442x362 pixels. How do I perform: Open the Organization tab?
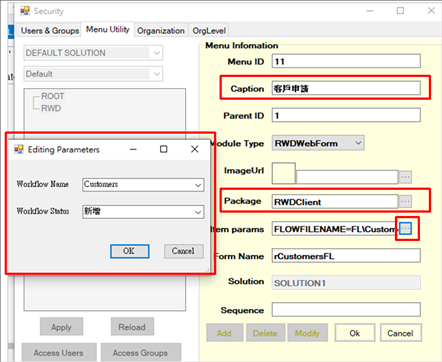pos(161,31)
